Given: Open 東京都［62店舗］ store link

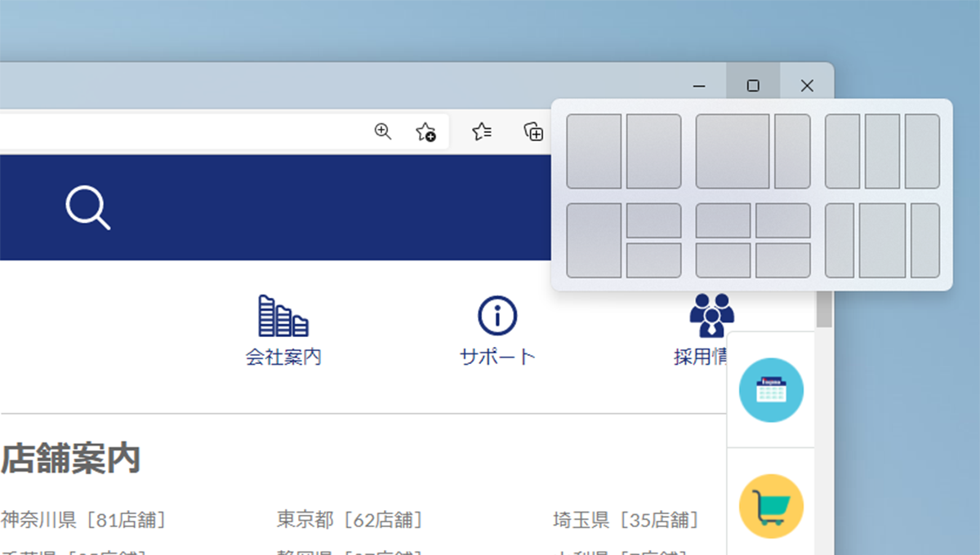Looking at the screenshot, I should click(x=350, y=519).
